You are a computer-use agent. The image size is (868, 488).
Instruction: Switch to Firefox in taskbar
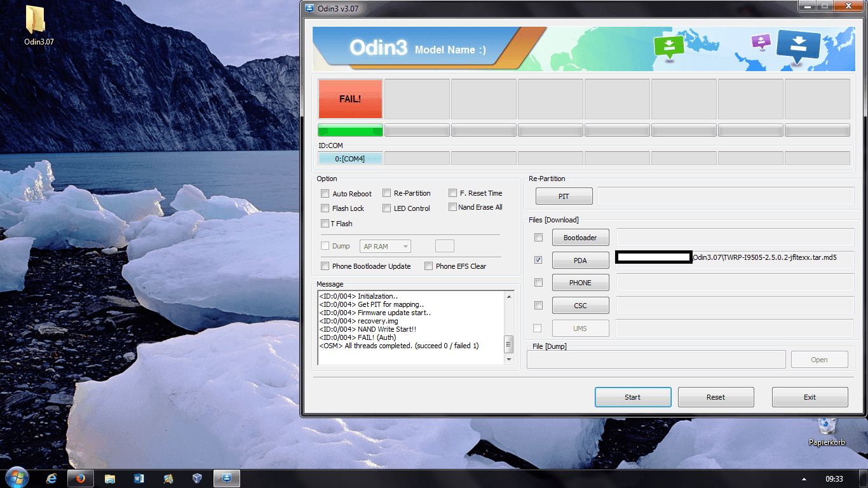coord(81,478)
